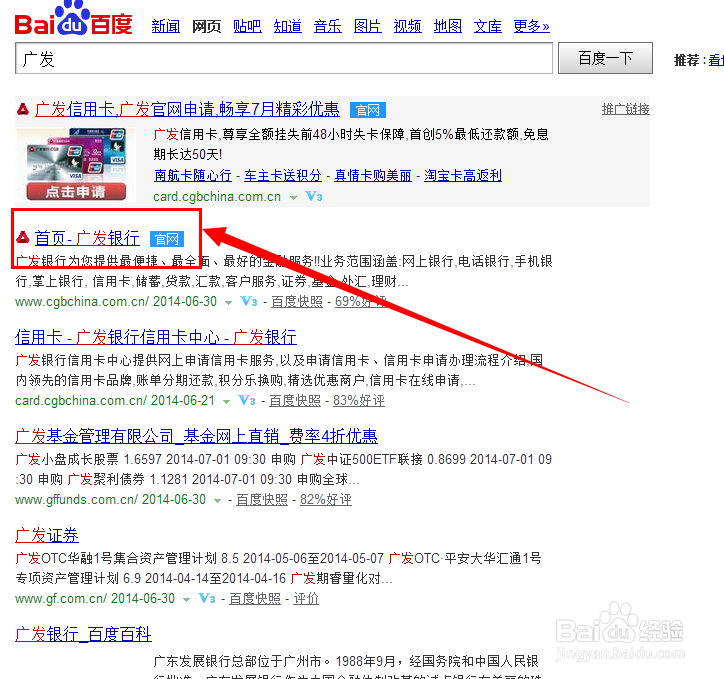
Task: Open the 更多» menu
Action: [531, 26]
